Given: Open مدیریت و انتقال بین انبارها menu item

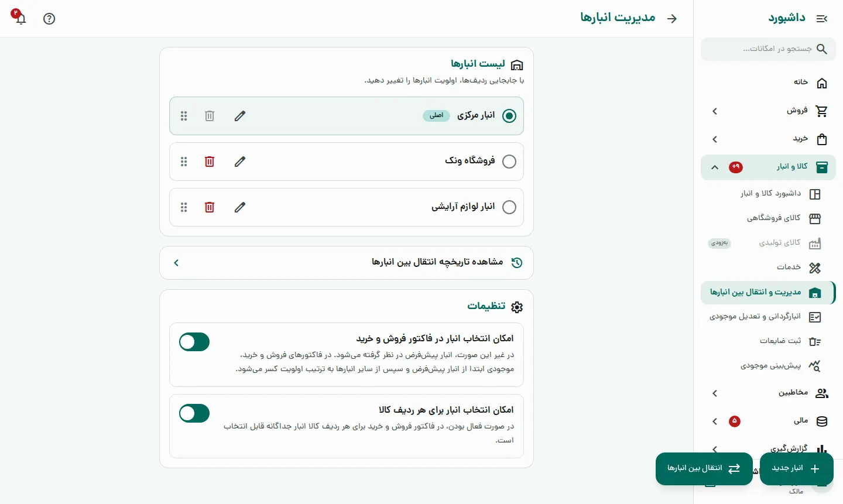Looking at the screenshot, I should [768, 293].
